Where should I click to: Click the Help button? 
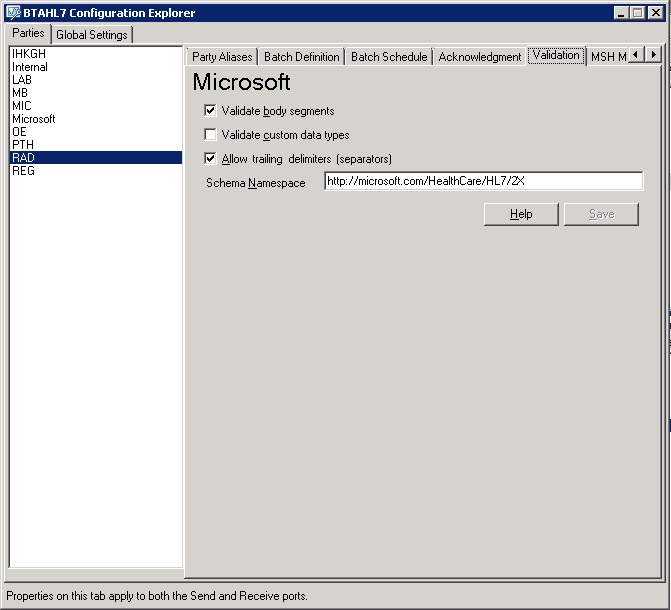tap(521, 214)
